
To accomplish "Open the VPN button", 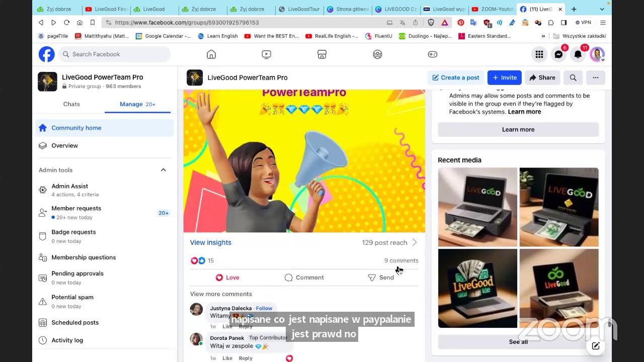I will tap(583, 23).
